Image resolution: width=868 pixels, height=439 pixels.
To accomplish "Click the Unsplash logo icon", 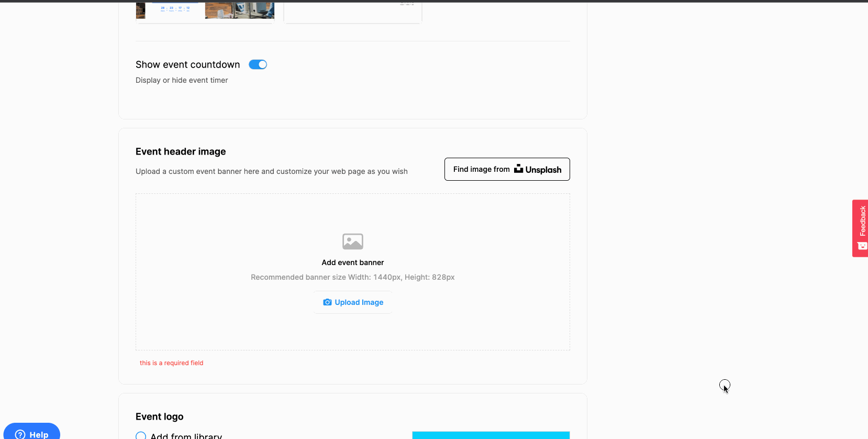I will (518, 169).
